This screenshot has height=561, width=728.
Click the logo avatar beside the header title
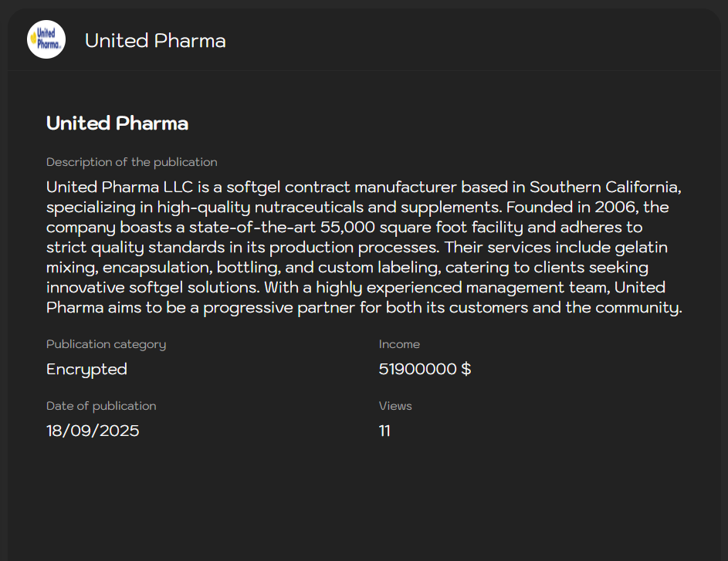[46, 39]
